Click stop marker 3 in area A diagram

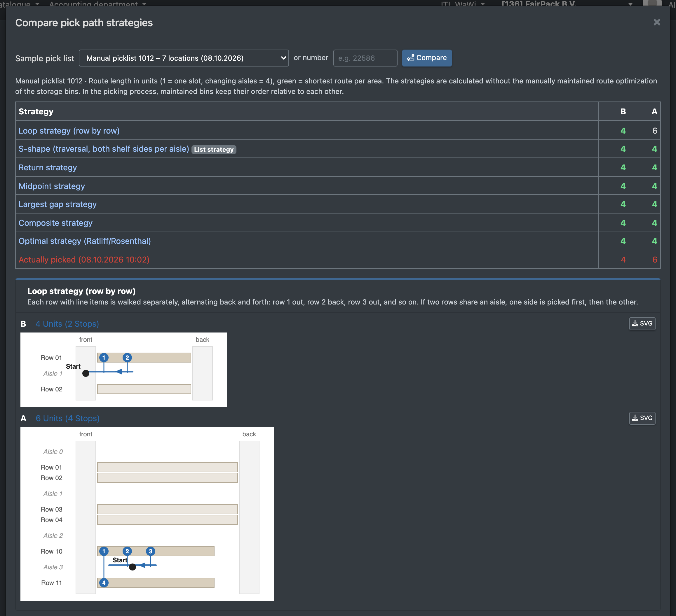pyautogui.click(x=151, y=551)
